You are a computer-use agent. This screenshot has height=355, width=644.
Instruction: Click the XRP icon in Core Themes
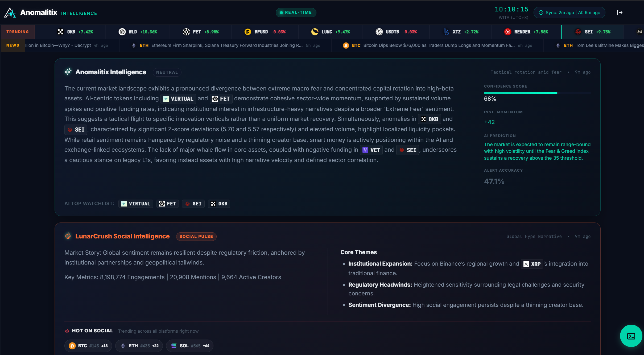(526, 264)
